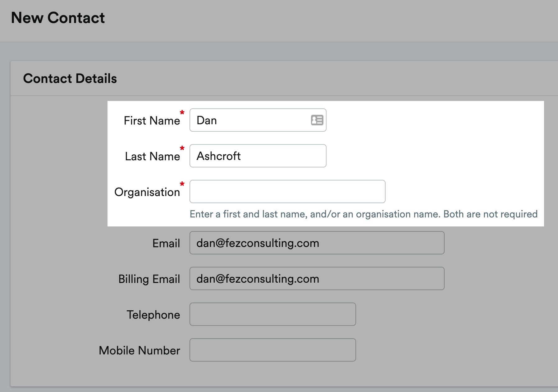This screenshot has width=558, height=392.
Task: Click the Last Name field showing Ashcroft
Action: click(x=258, y=156)
